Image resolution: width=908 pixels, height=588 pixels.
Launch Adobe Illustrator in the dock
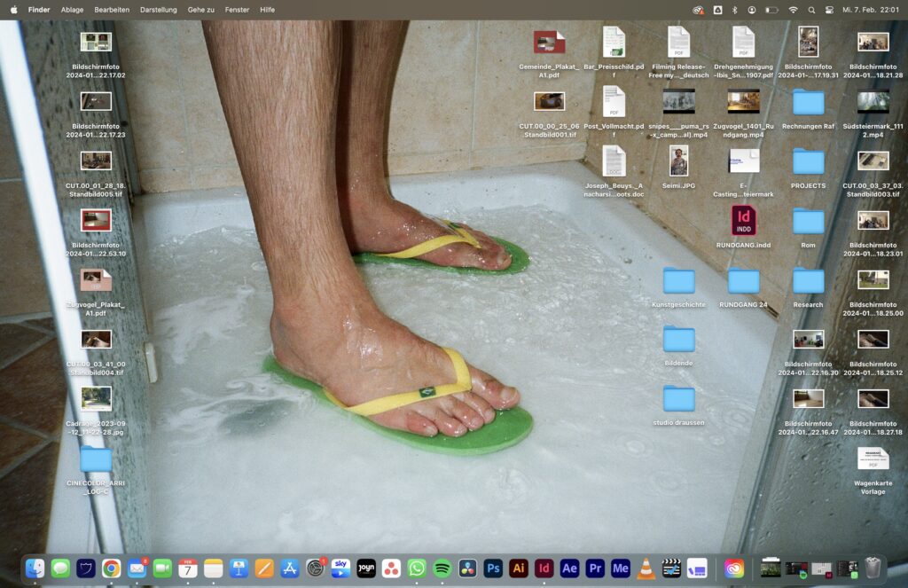pyautogui.click(x=519, y=568)
